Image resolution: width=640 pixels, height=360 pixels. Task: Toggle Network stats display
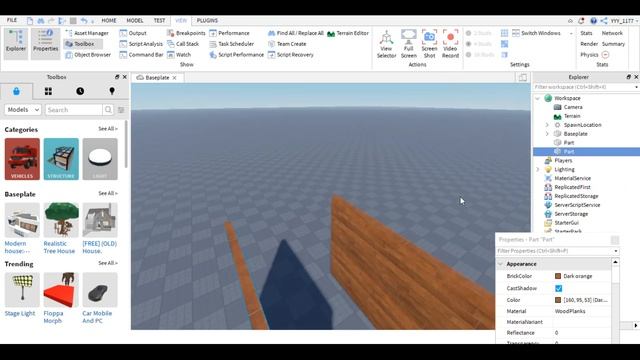point(612,33)
